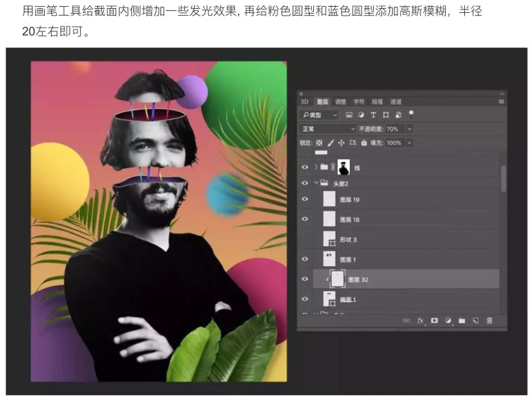Hide the 线 group layer
Screen dimensions: 532x400
click(304, 167)
